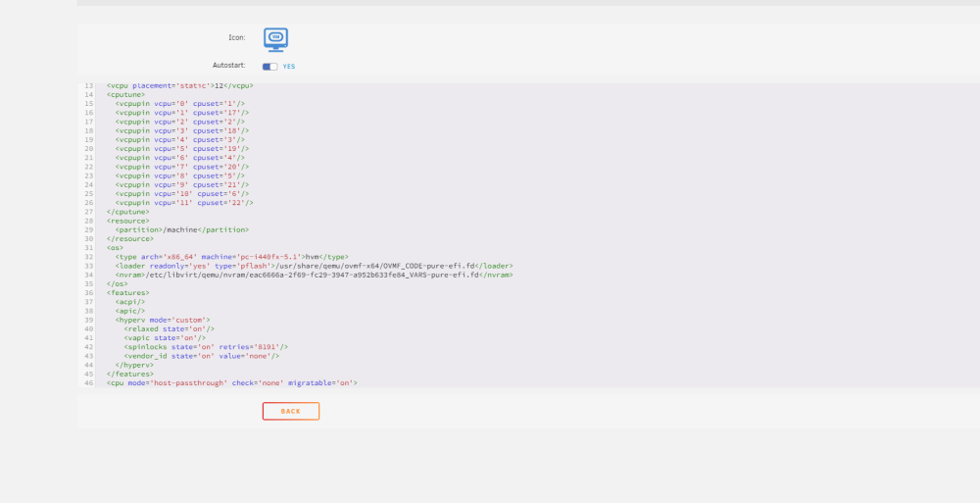Click the vcpupin vcpu='8' cpuset='5' line
The height and width of the screenshot is (503, 980).
[x=180, y=176]
